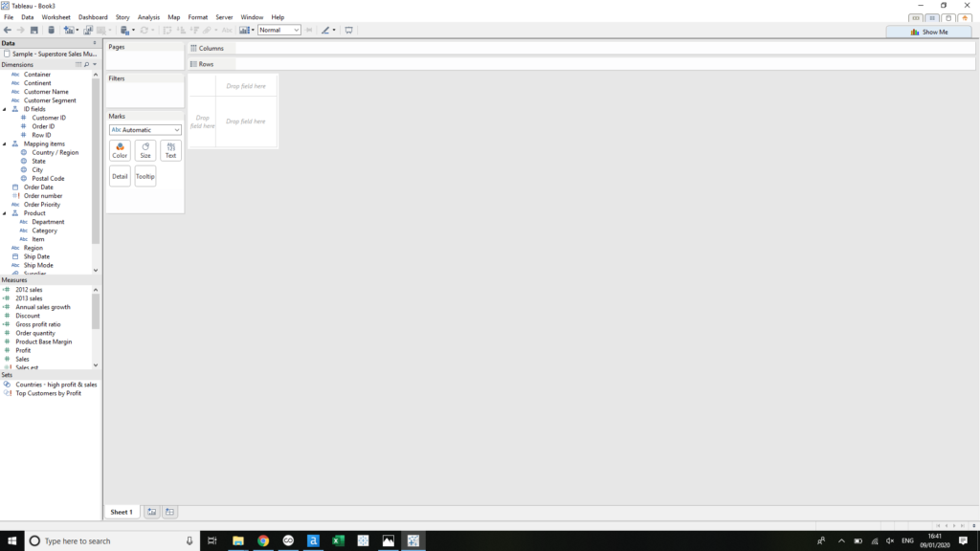980x551 pixels.
Task: Select the Order Date dimension
Action: pyautogui.click(x=38, y=187)
